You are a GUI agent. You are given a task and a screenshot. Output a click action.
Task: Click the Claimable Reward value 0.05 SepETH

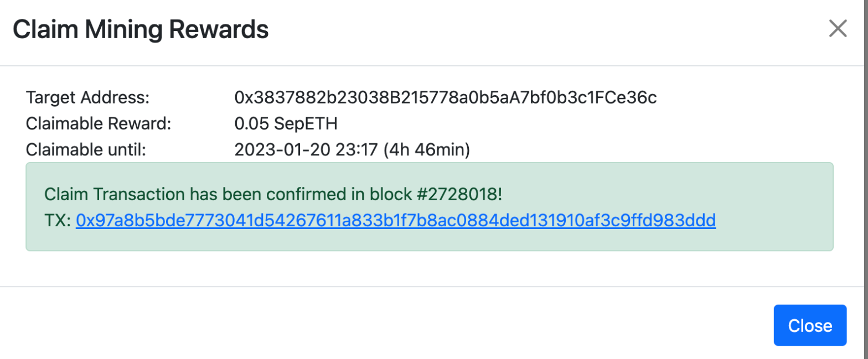(286, 123)
